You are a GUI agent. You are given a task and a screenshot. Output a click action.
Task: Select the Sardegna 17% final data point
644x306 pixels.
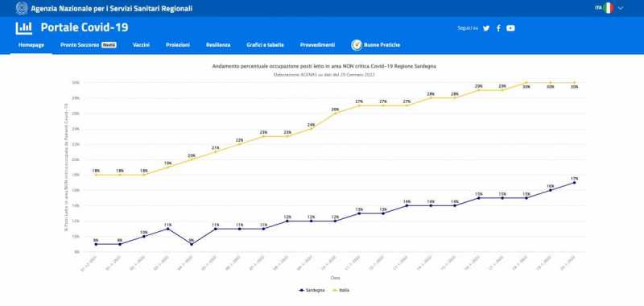pyautogui.click(x=574, y=182)
